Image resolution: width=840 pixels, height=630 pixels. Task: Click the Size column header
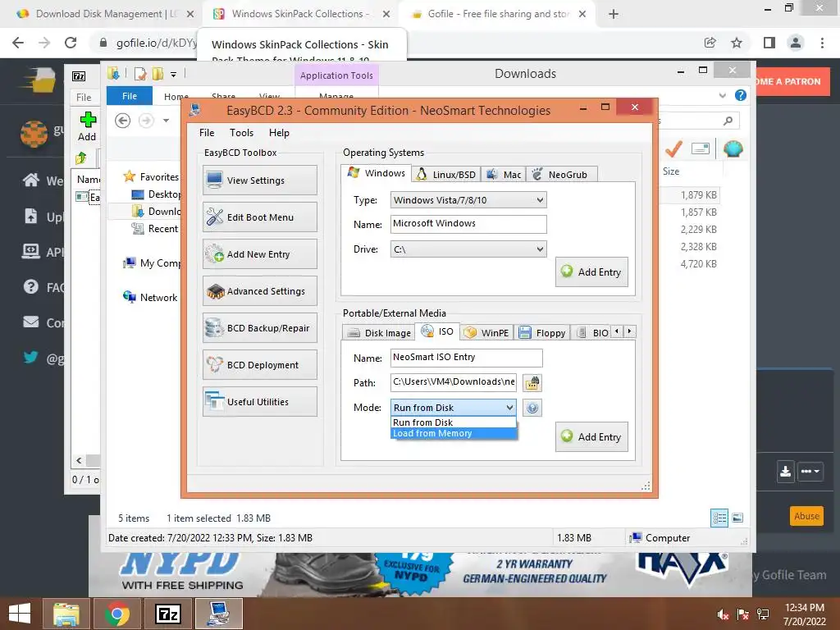671,171
